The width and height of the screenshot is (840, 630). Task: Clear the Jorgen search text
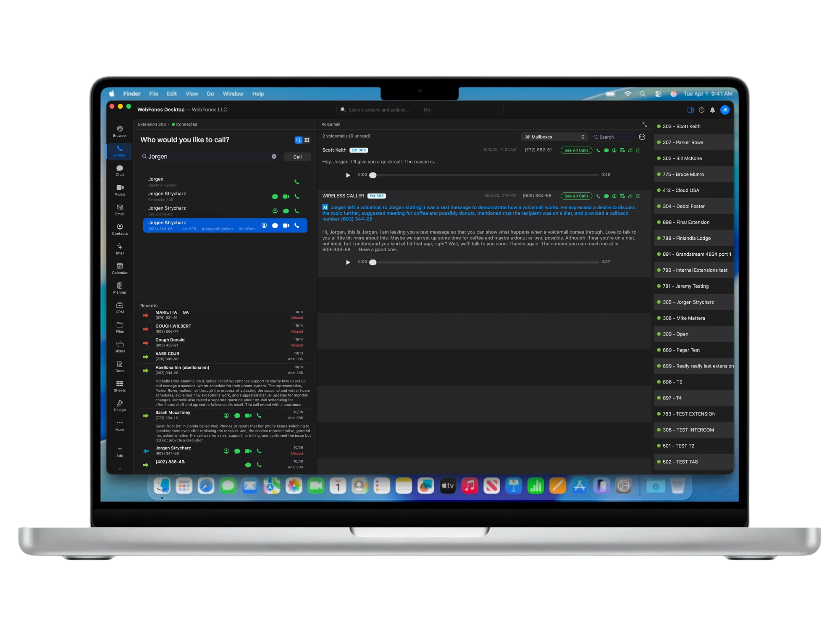(274, 156)
